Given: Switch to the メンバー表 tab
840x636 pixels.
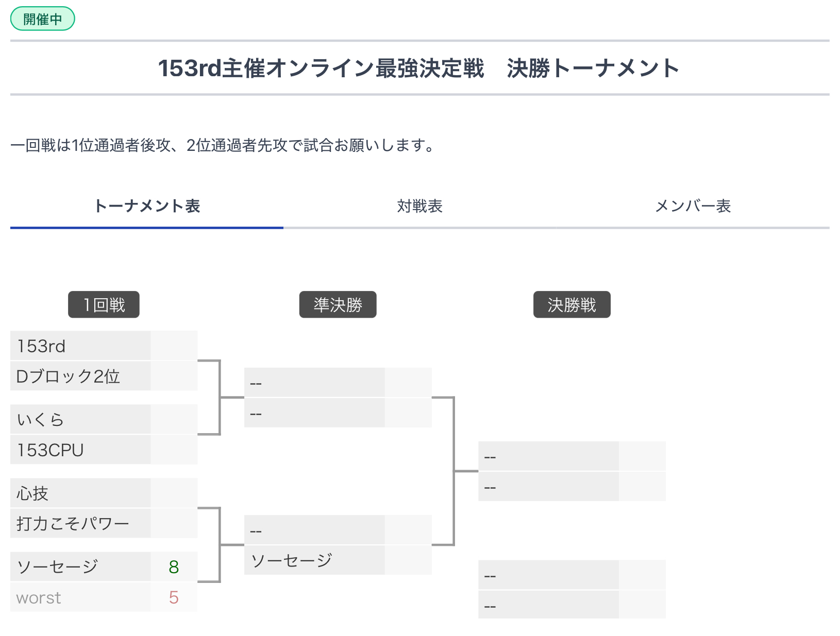Looking at the screenshot, I should pyautogui.click(x=693, y=206).
